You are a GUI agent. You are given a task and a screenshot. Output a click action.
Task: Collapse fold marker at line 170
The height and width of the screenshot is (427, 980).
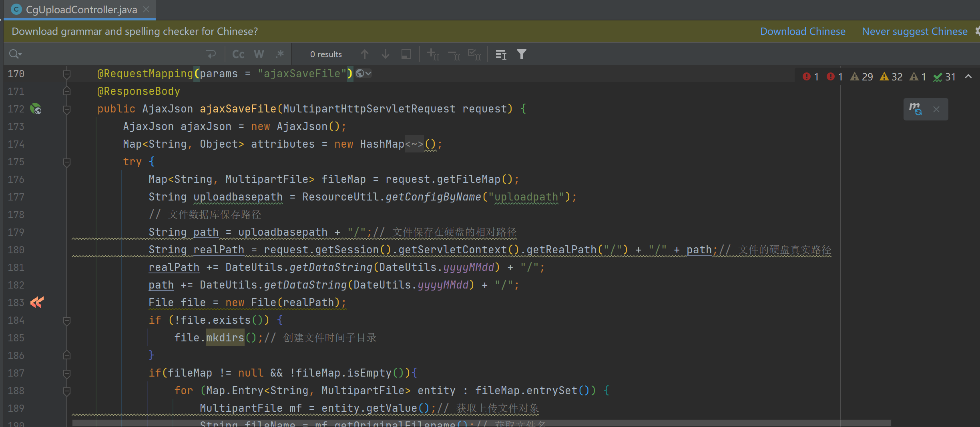click(x=67, y=74)
